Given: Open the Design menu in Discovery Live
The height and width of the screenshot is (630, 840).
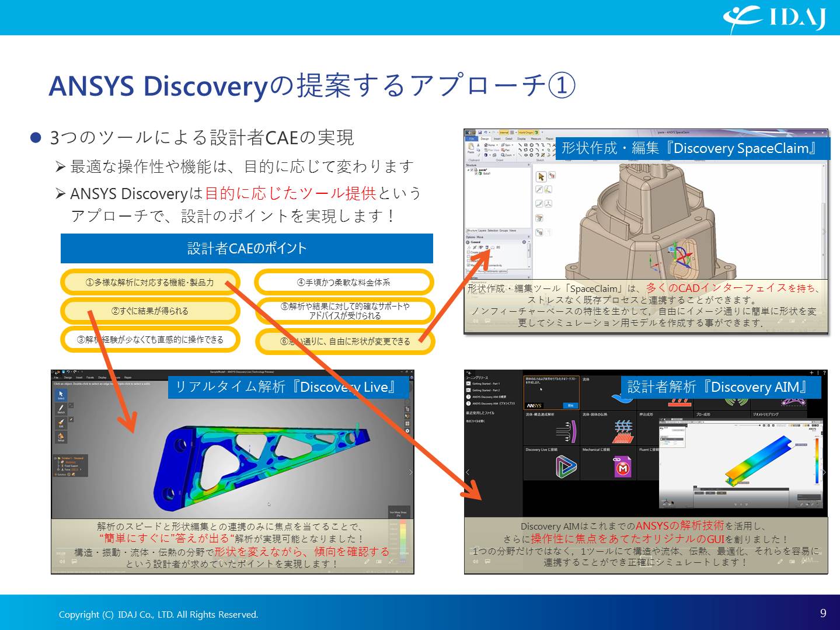Looking at the screenshot, I should tap(68, 377).
